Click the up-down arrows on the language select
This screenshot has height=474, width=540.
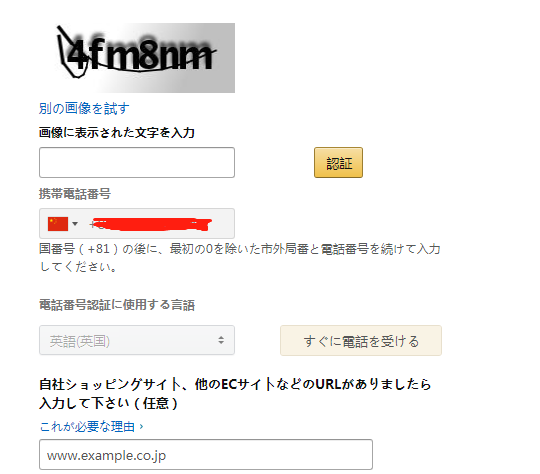[221, 340]
